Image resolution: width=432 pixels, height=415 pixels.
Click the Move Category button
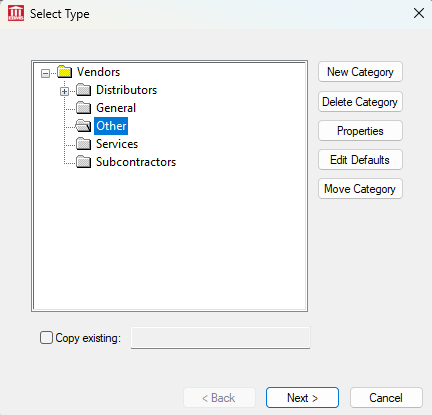[x=360, y=189]
